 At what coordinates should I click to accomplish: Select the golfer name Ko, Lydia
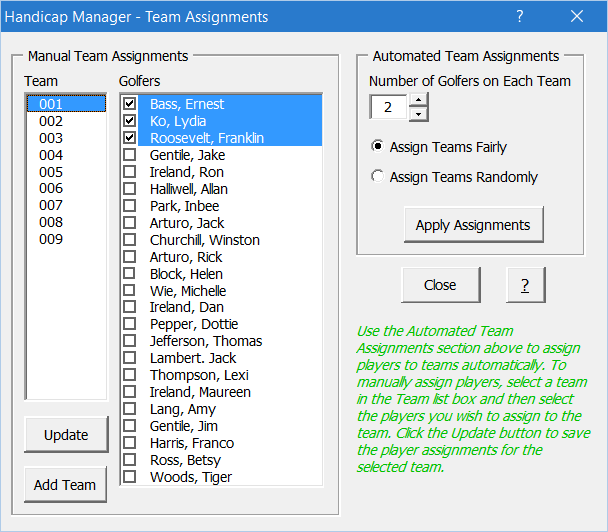tap(178, 121)
